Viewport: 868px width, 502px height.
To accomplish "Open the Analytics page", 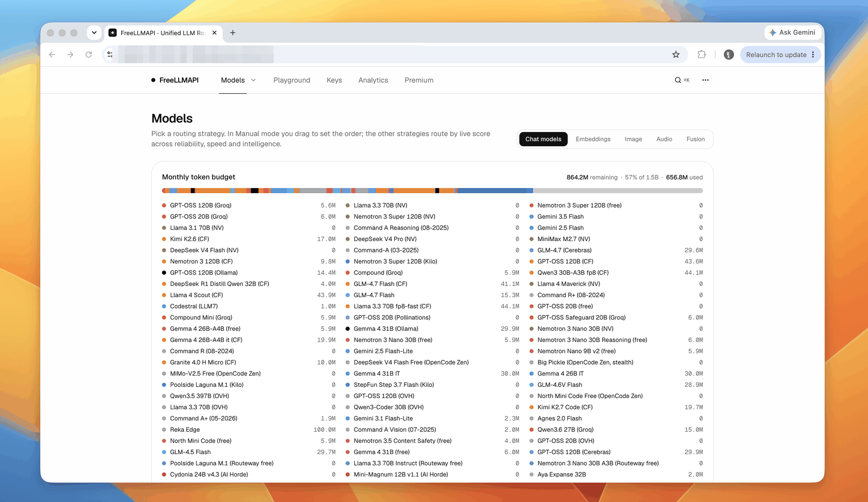I will pos(373,80).
